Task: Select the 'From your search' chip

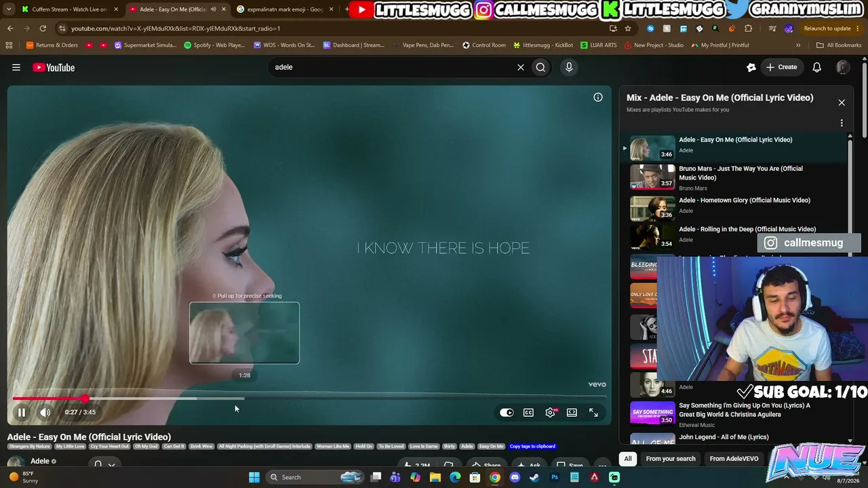Action: (671, 459)
